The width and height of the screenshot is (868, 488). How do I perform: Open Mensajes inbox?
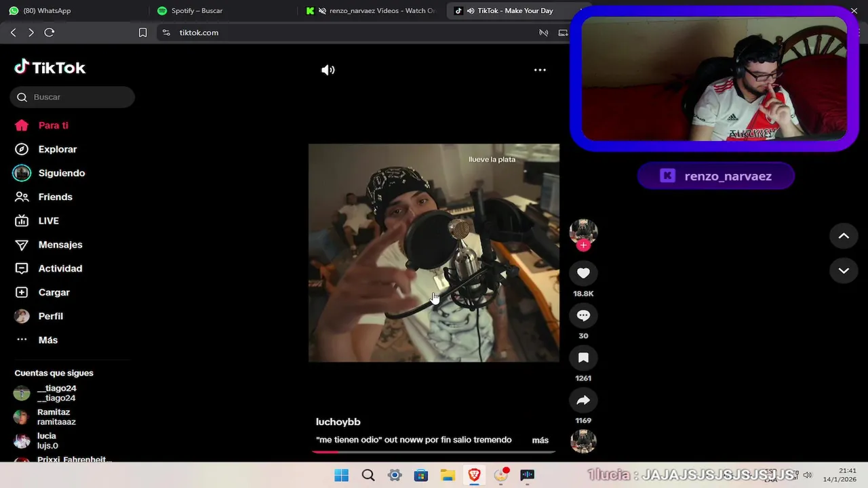49,245
